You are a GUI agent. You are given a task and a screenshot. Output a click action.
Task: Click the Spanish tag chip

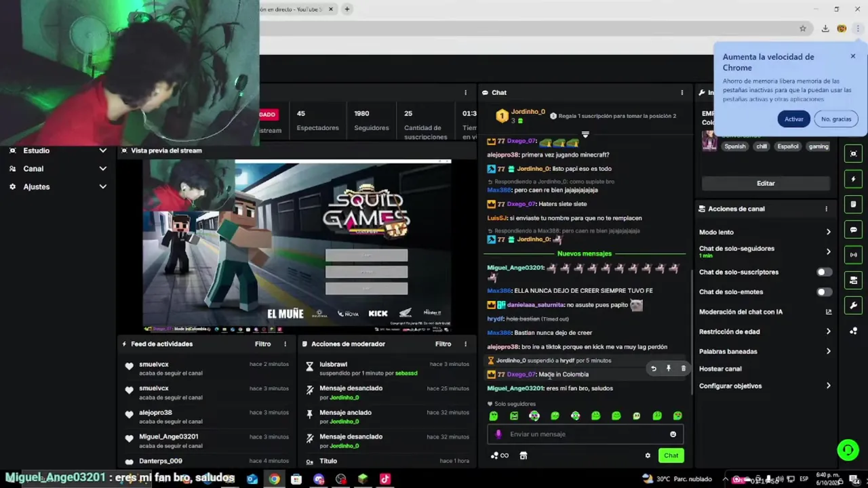coord(734,146)
